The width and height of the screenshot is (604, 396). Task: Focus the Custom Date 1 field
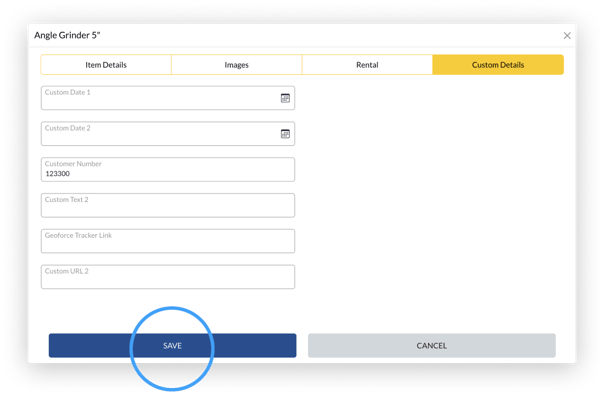click(x=168, y=98)
